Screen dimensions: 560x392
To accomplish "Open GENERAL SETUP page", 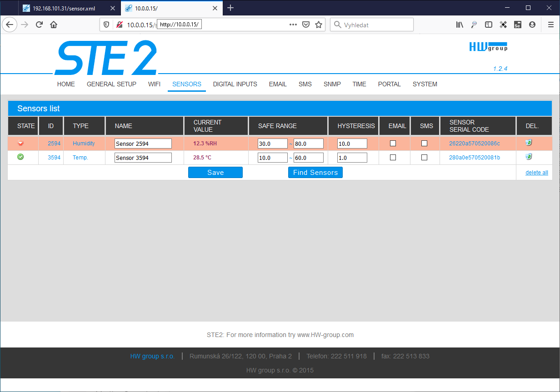I will [x=111, y=84].
